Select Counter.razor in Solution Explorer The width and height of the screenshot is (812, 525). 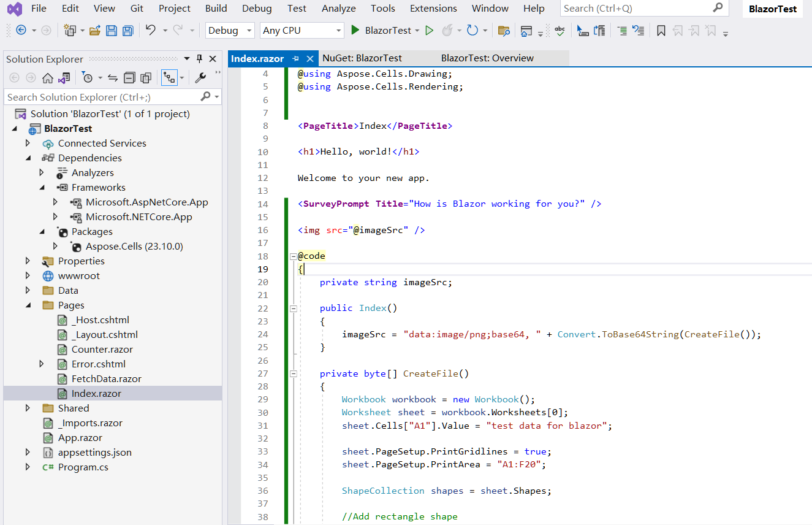102,350
